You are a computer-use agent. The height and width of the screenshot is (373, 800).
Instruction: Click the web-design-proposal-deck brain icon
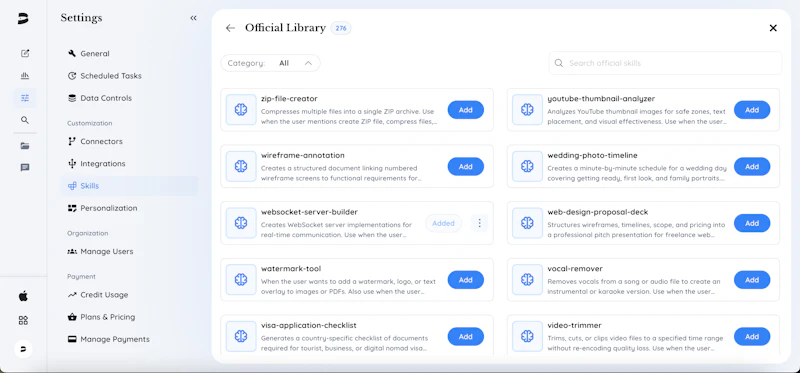(x=527, y=223)
